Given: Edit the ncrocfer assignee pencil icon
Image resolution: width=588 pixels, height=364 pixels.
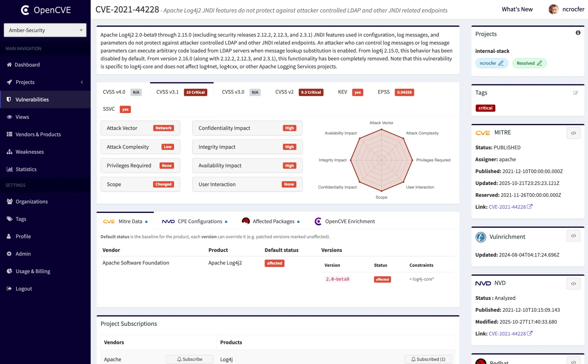Looking at the screenshot, I should tap(501, 63).
